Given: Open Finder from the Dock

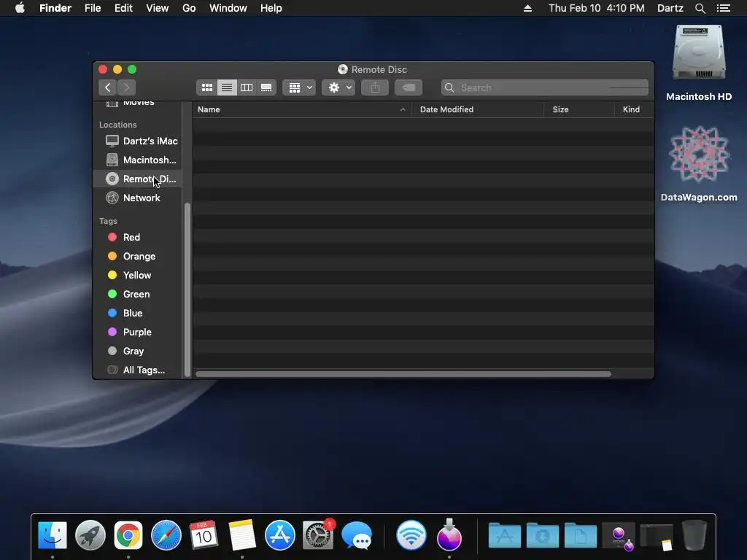Looking at the screenshot, I should pos(53,535).
